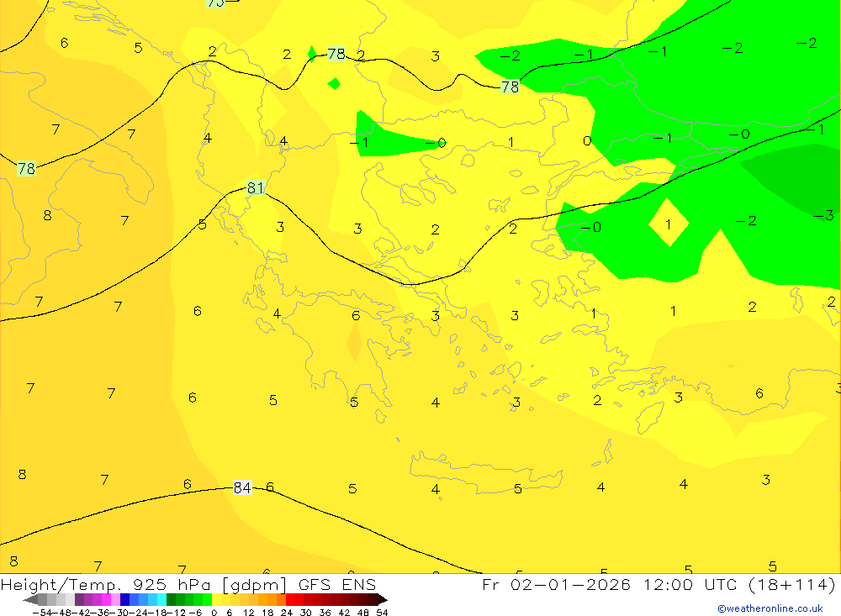Screen dimensions: 841x616
Task: Pick the cyan segment of the color scale
Action: [161, 600]
